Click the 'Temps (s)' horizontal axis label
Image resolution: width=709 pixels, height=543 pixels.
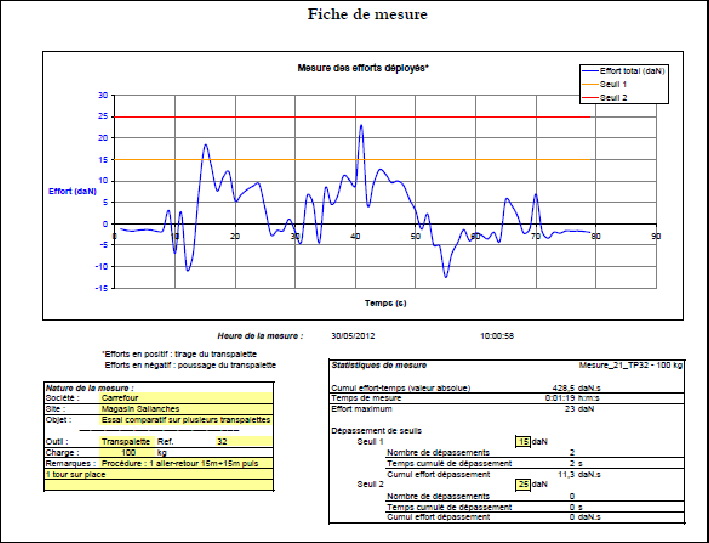pos(385,301)
